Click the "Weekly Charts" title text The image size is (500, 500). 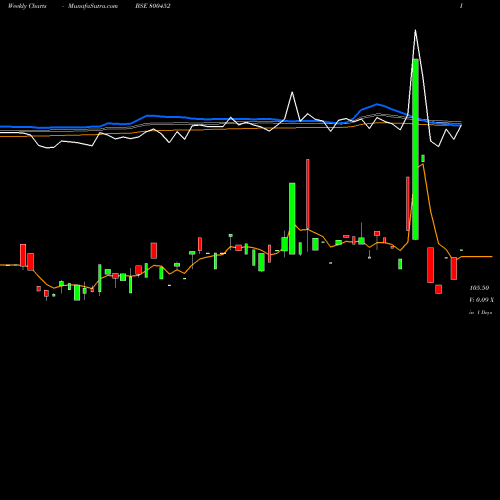click(27, 6)
